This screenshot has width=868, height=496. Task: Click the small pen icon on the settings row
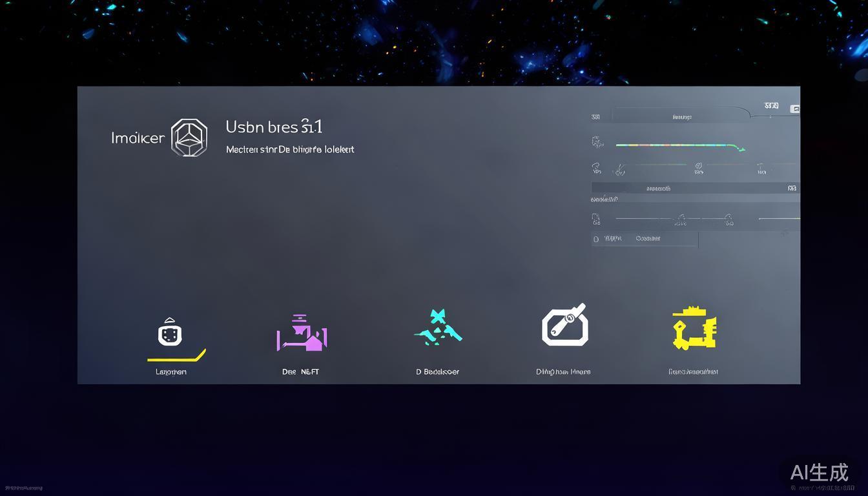[620, 169]
